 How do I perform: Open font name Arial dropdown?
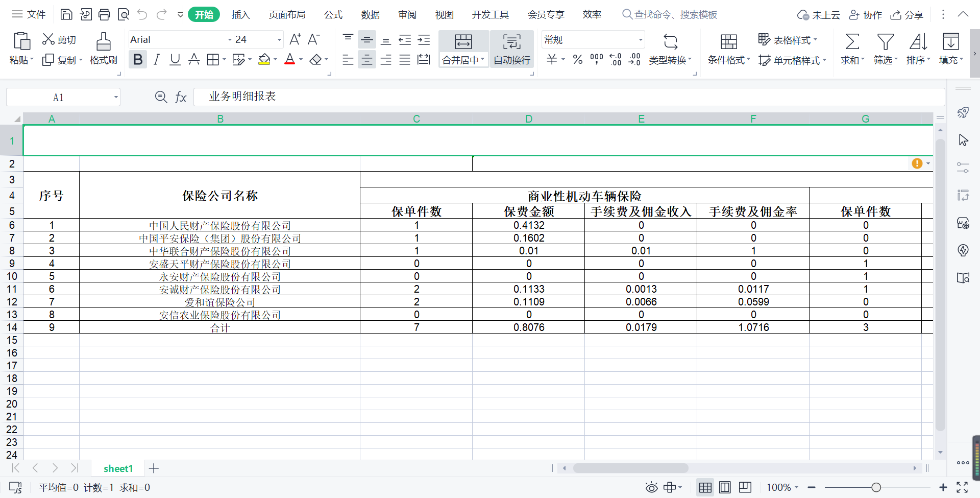[x=230, y=39]
